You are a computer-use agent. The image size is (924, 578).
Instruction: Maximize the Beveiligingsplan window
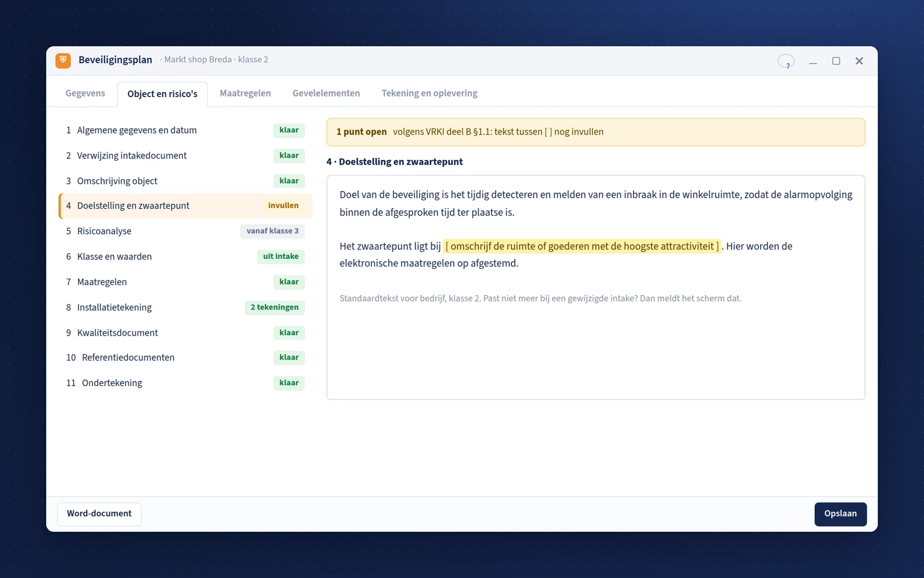[836, 61]
